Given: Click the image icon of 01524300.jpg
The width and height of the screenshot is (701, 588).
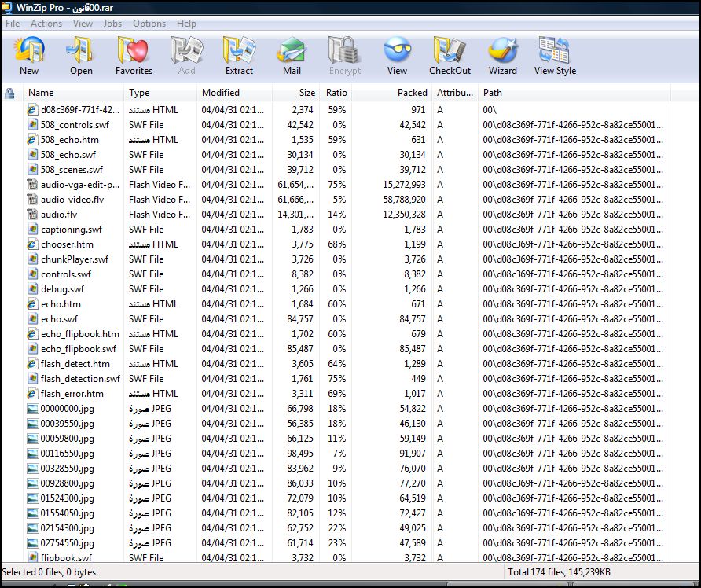Looking at the screenshot, I should (x=33, y=498).
